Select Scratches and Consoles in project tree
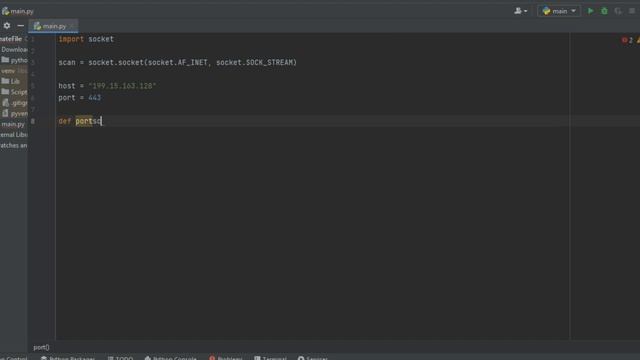This screenshot has height=360, width=640. (14, 145)
